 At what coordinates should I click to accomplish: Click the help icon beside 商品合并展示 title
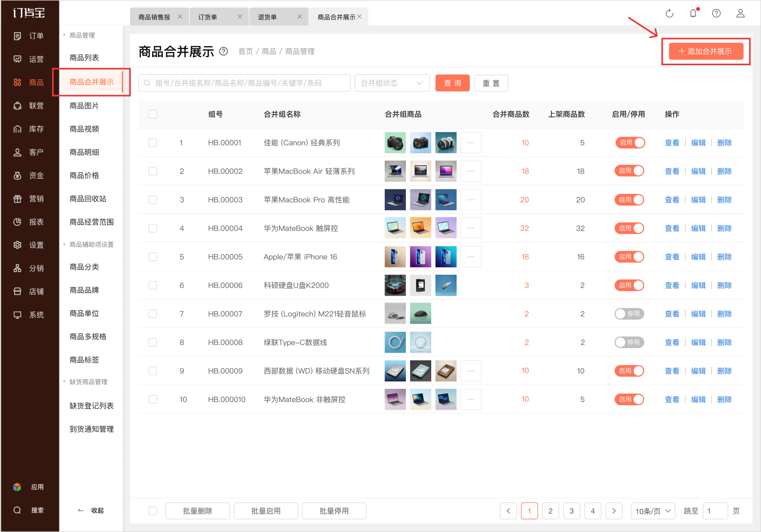tap(223, 51)
